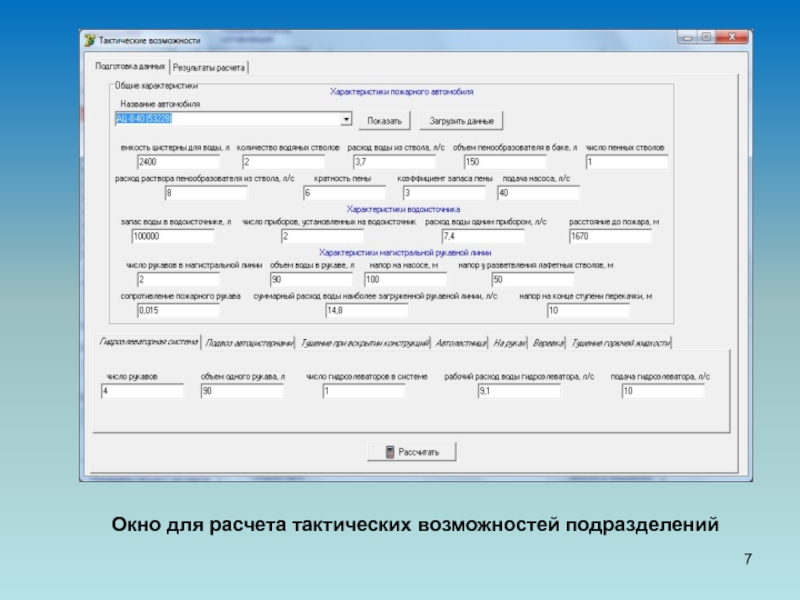This screenshot has width=800, height=600.
Task: Edit число пенных стволов field
Action: pos(627,162)
